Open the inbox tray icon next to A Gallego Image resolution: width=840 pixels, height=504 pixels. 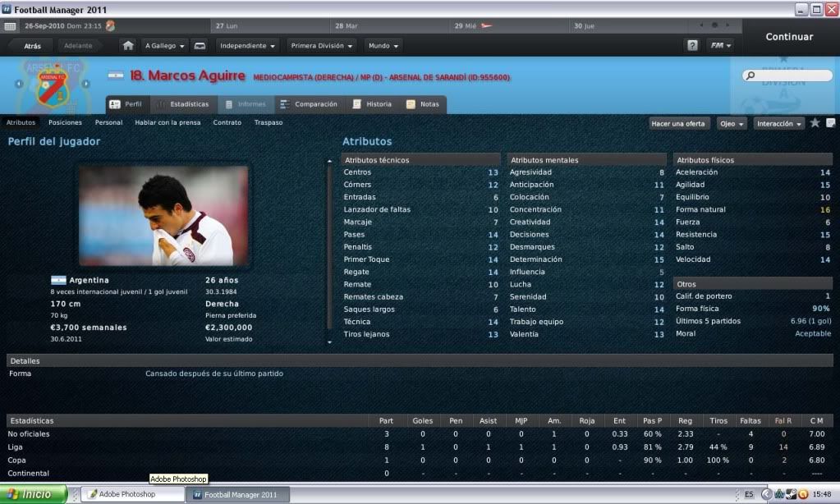click(x=200, y=46)
